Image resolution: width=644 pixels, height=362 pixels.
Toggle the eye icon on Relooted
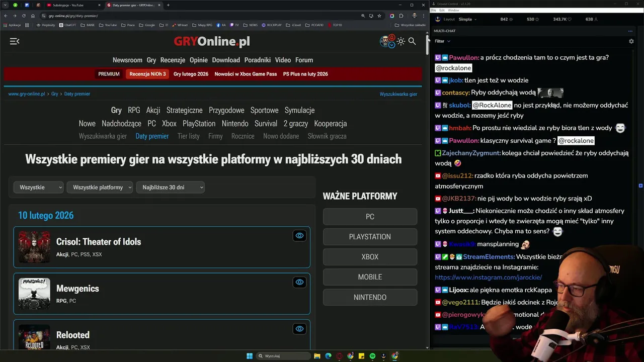tap(299, 329)
